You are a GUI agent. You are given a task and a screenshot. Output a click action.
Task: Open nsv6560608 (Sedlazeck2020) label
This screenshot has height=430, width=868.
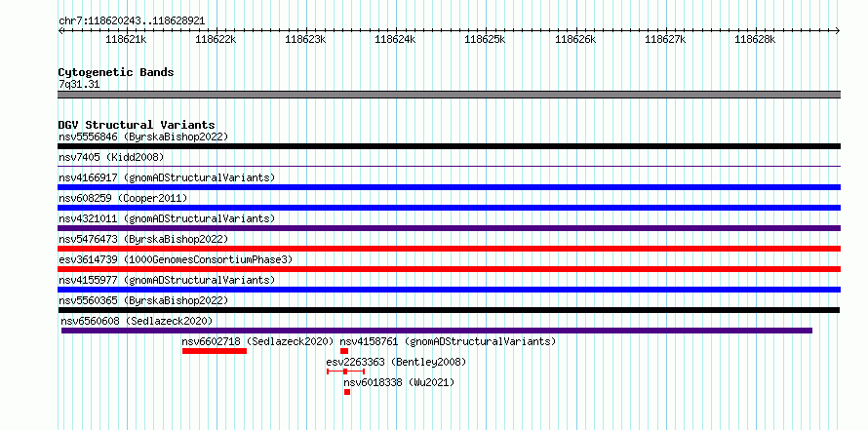coord(137,321)
